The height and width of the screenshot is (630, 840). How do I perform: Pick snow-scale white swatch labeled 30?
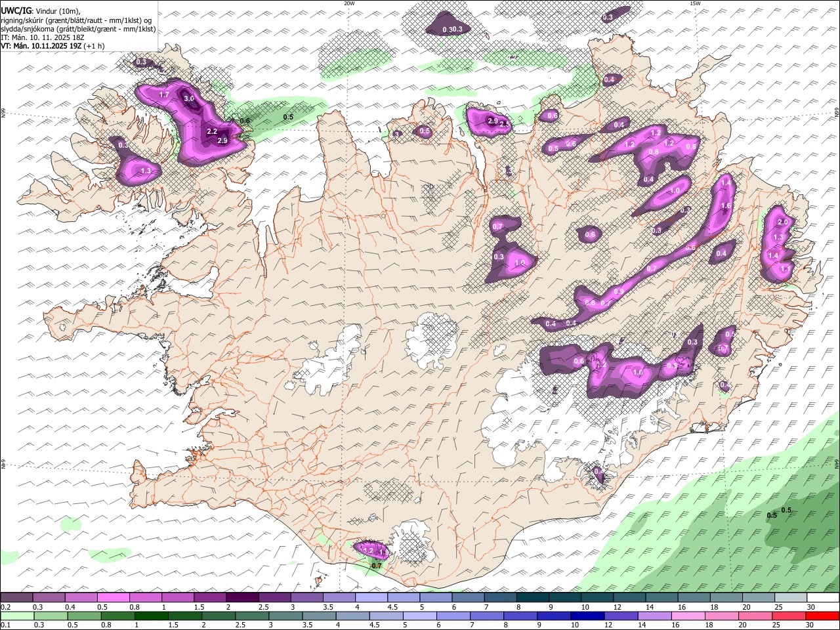tap(823, 598)
